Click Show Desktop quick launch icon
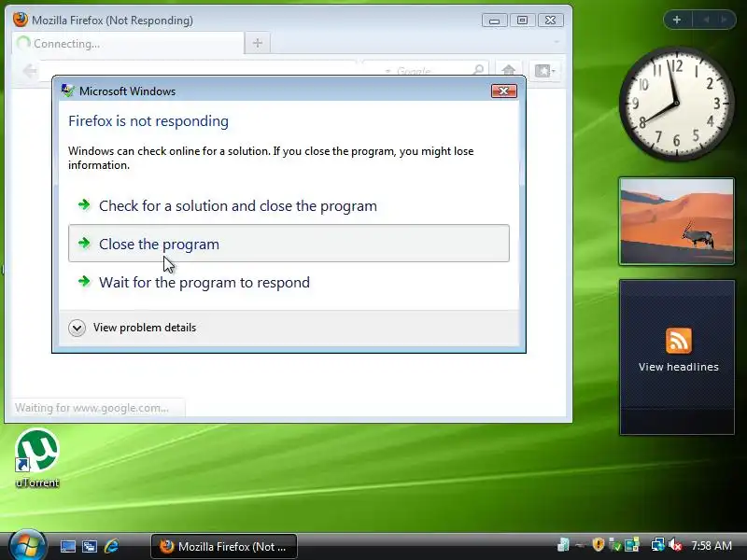 [67, 546]
